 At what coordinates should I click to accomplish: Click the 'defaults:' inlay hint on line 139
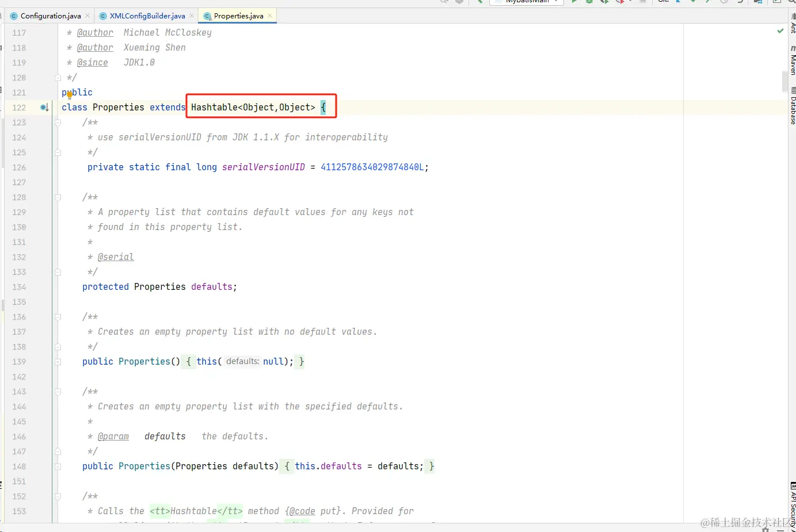(242, 362)
